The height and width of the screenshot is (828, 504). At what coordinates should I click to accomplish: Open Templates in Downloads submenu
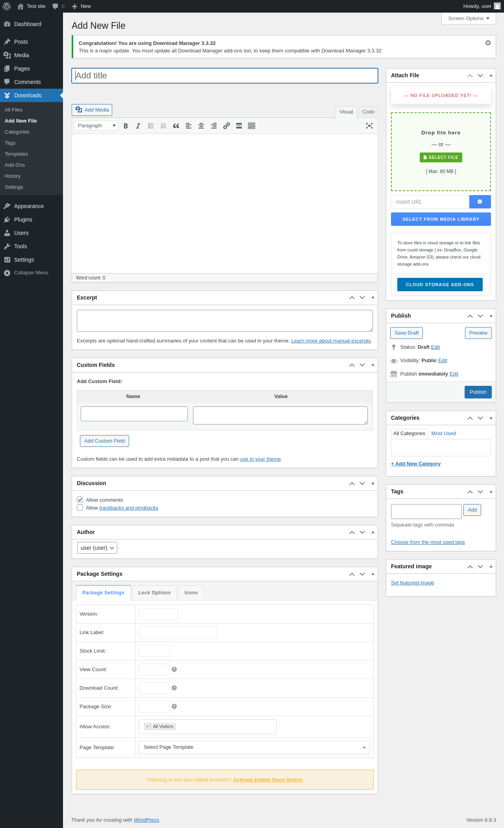point(17,154)
